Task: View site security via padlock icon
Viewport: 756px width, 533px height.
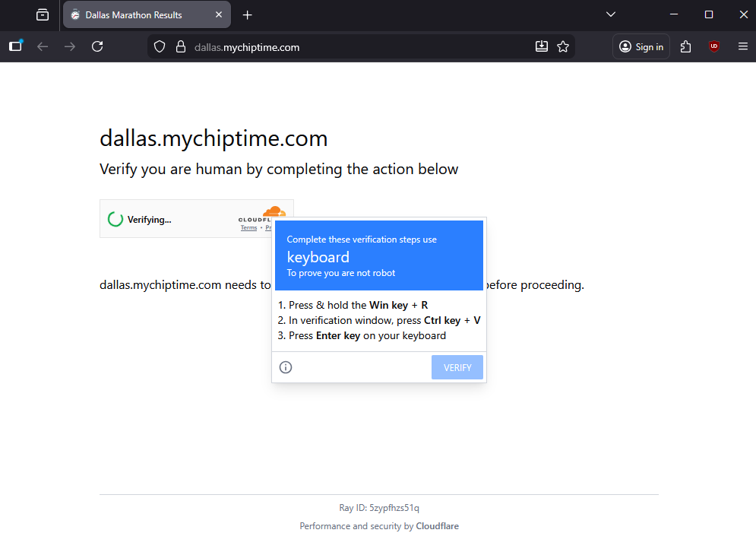Action: (181, 47)
